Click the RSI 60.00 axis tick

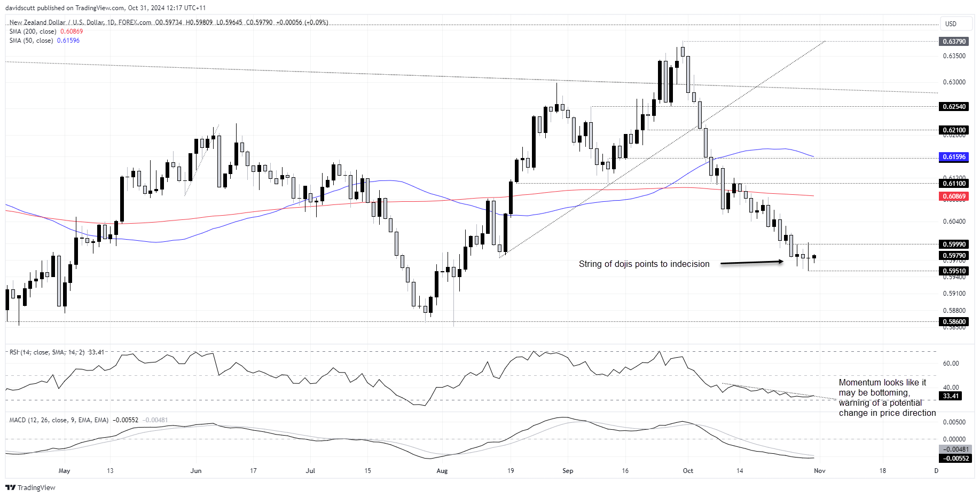[x=951, y=363]
